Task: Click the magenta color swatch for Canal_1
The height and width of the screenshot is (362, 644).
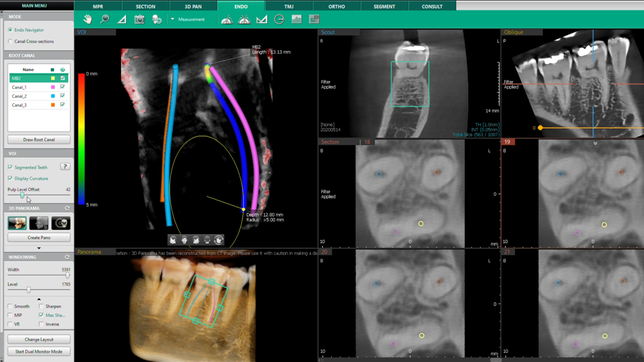Action: point(53,87)
